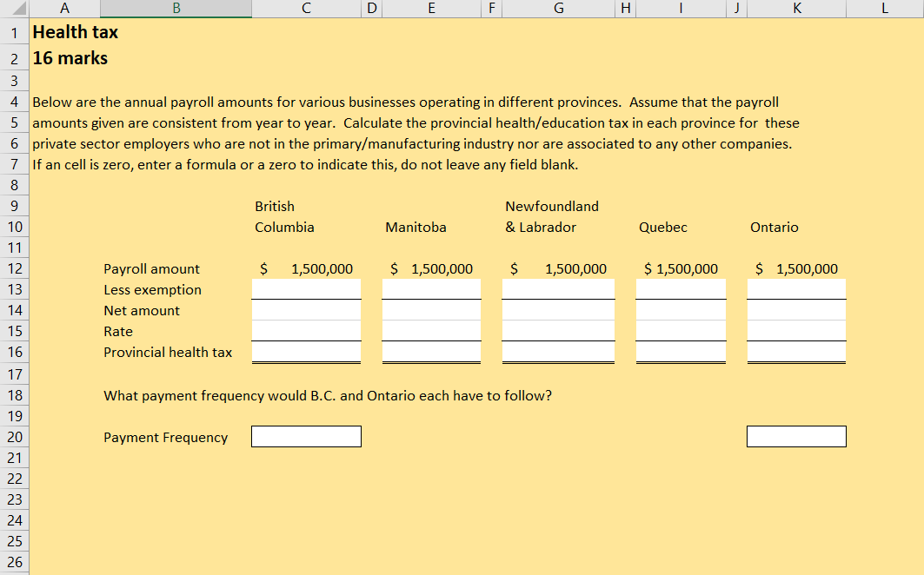The image size is (924, 575).
Task: Click Newfoundland & Labrador's Rate cell
Action: point(560,331)
